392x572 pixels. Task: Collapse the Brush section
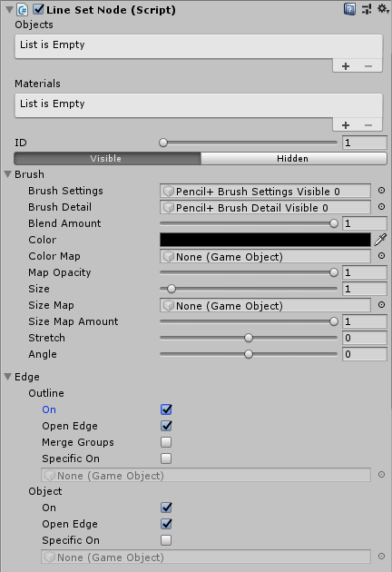[7, 174]
